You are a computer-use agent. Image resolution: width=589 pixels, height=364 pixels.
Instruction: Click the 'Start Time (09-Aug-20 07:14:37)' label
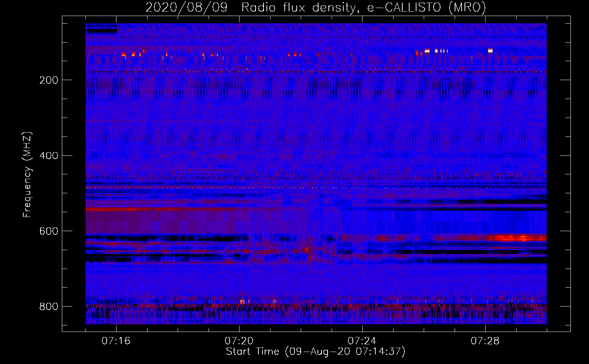point(316,352)
